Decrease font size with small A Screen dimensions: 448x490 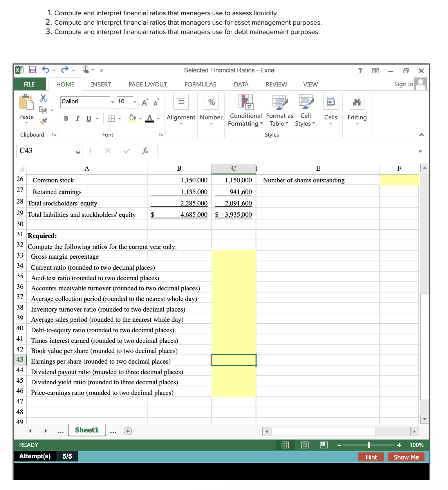(156, 102)
